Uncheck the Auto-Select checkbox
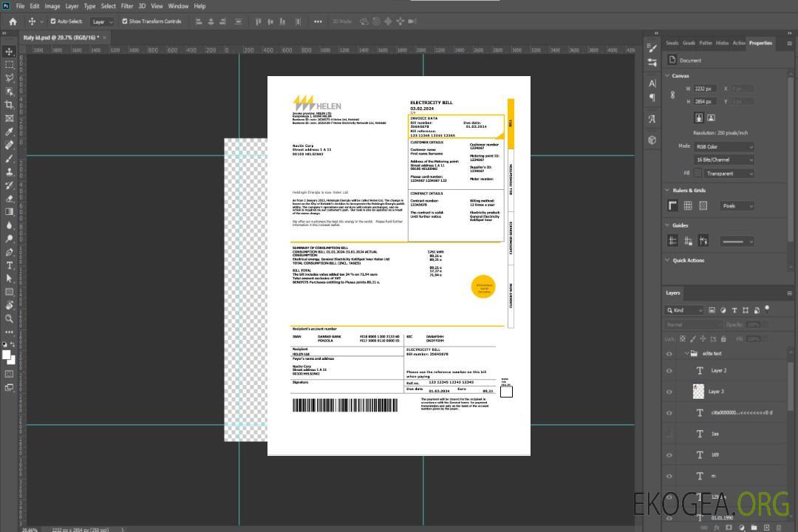 point(53,21)
